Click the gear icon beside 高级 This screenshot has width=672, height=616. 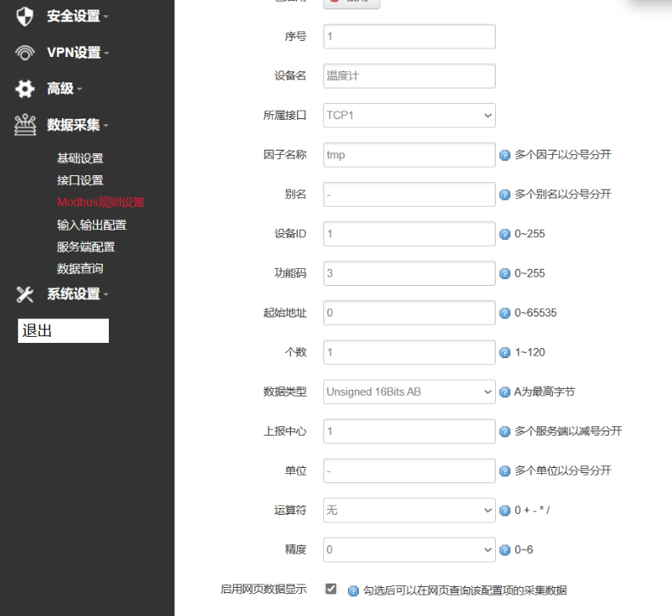click(x=25, y=88)
